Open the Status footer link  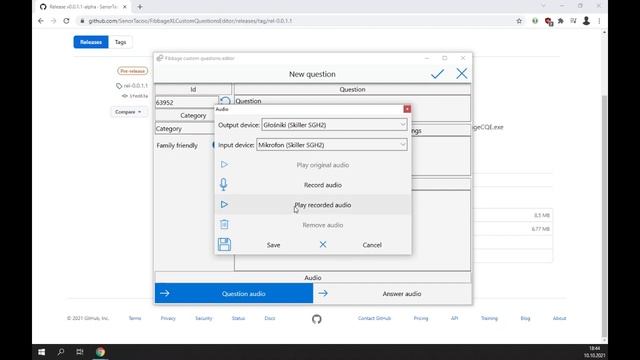pyautogui.click(x=238, y=318)
